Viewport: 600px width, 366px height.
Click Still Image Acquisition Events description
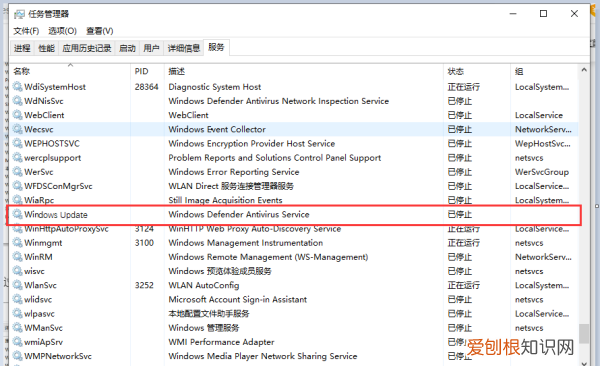click(225, 200)
